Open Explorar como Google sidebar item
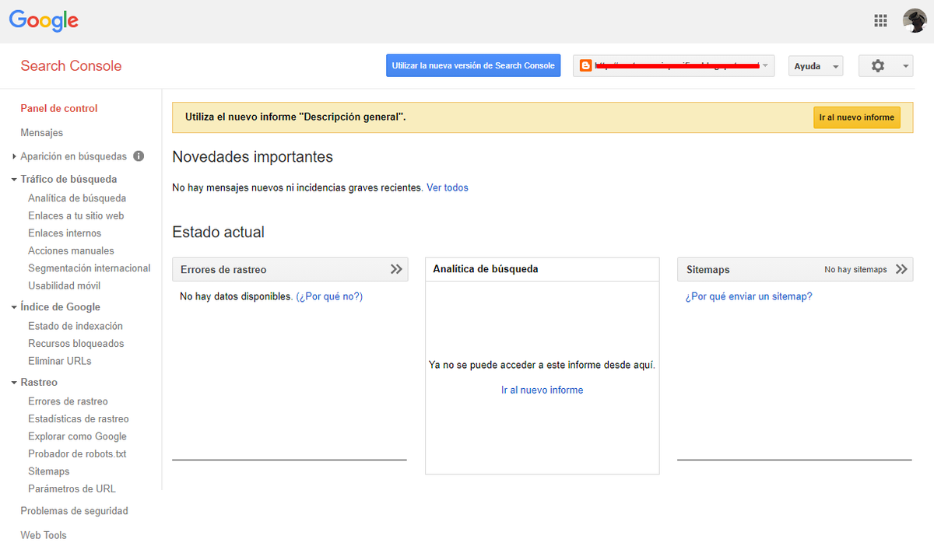The width and height of the screenshot is (934, 560). point(77,436)
